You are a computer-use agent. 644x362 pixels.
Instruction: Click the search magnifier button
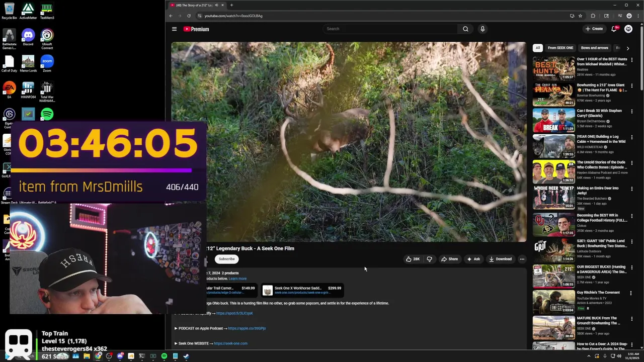[x=465, y=29]
